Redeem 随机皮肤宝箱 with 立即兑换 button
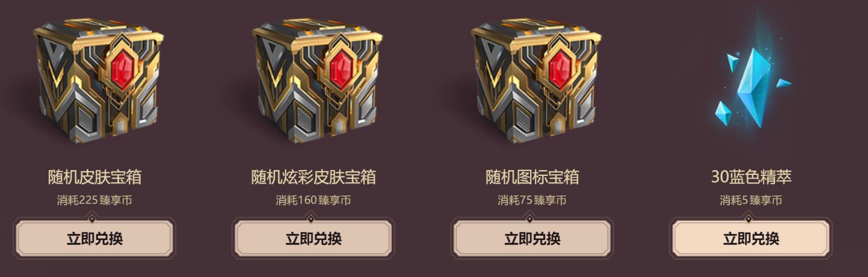 94,238
